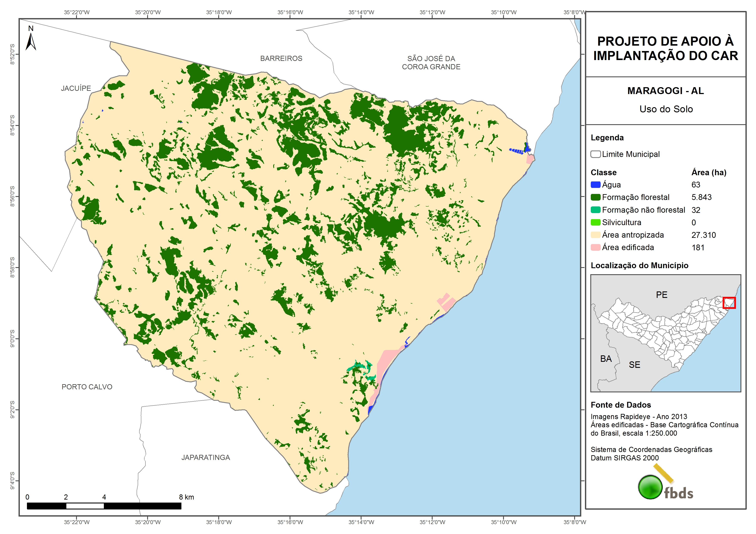Click the MARAGOGI - AL title text
Viewport: 756px width, 534px height.
[x=666, y=91]
